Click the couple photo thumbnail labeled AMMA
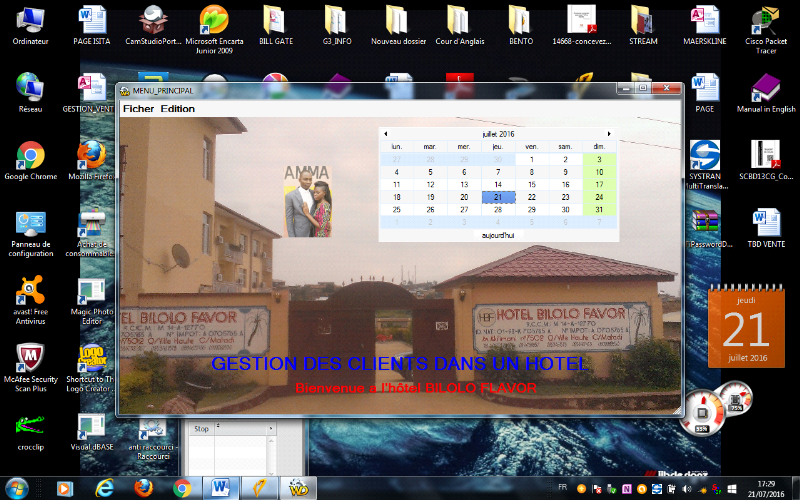Screen dimensions: 800x500 point(308,201)
